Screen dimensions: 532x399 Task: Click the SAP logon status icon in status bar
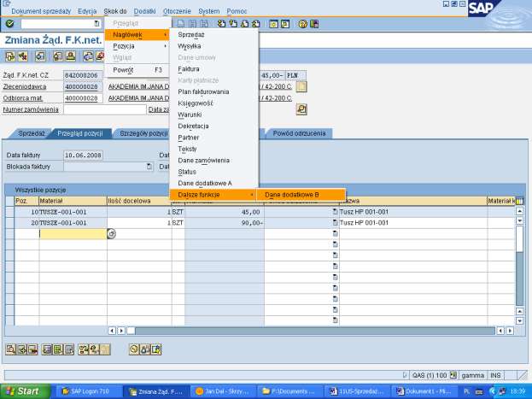[x=453, y=375]
